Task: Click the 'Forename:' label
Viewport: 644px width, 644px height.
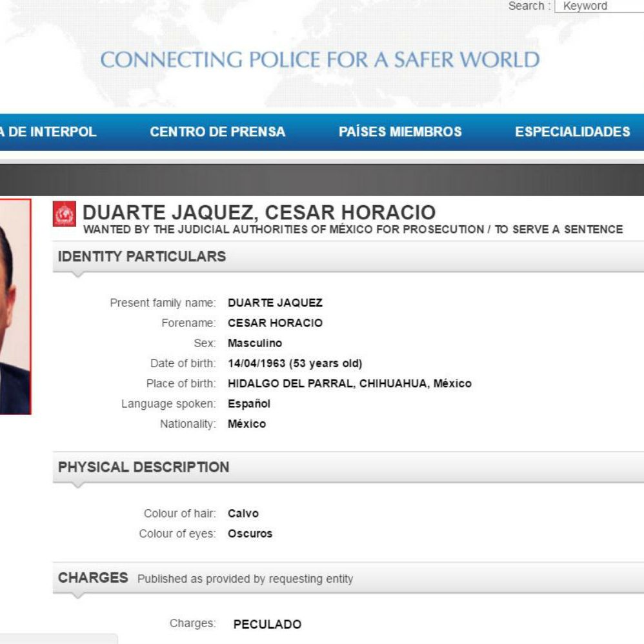Action: (188, 323)
